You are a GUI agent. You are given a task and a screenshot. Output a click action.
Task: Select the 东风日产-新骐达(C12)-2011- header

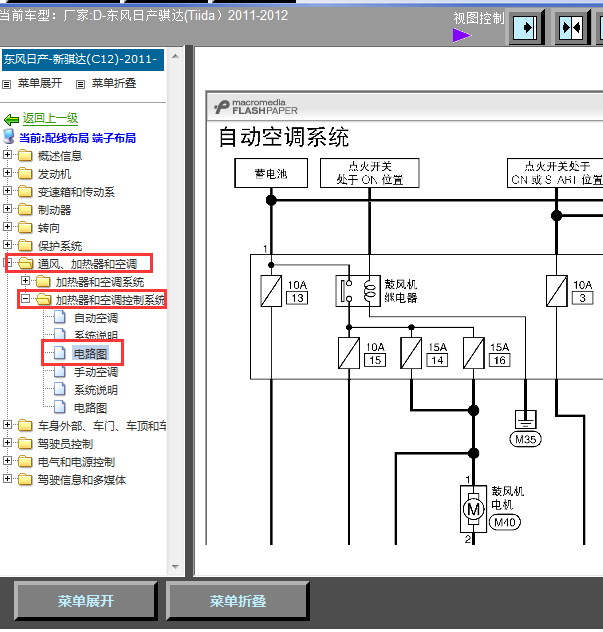tap(82, 60)
